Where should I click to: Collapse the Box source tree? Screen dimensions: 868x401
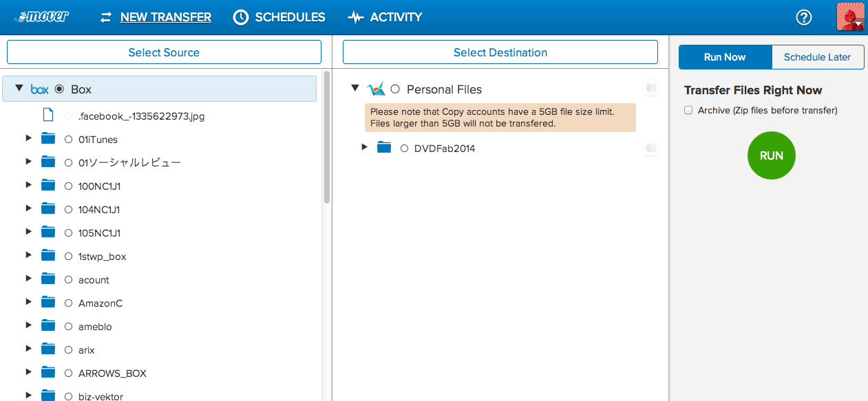[19, 88]
